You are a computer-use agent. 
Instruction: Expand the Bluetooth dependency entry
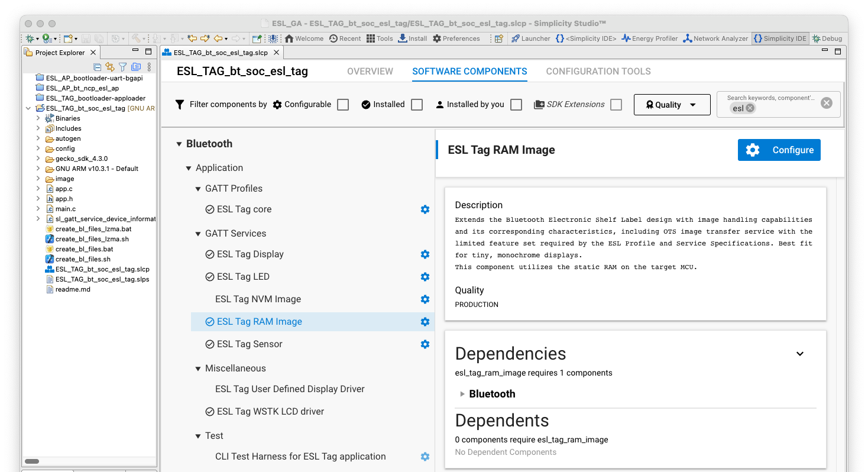coord(462,394)
